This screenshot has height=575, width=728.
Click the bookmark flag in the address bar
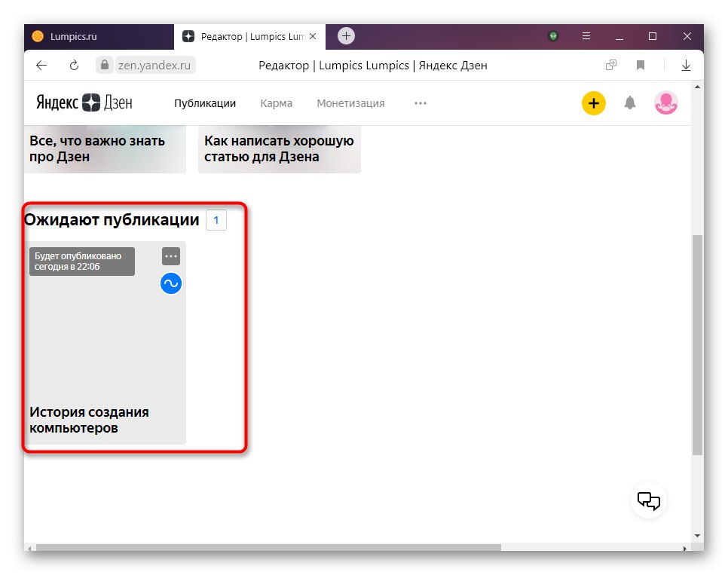(640, 66)
